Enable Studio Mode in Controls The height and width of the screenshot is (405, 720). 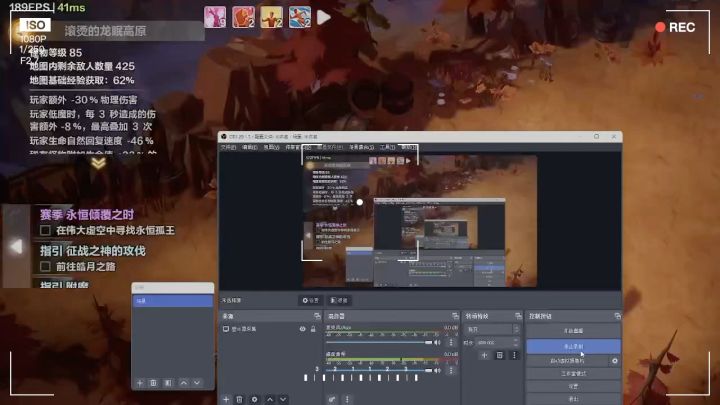pyautogui.click(x=573, y=374)
